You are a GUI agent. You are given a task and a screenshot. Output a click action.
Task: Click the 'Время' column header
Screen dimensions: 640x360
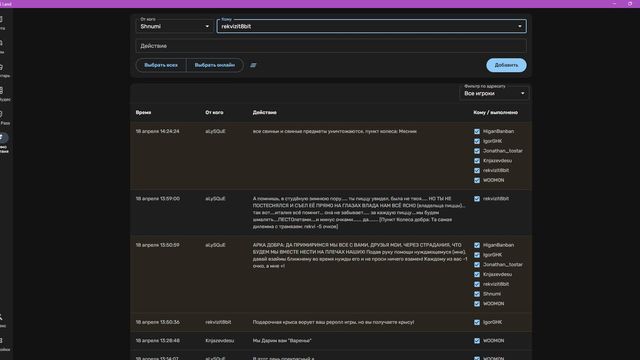click(x=143, y=112)
